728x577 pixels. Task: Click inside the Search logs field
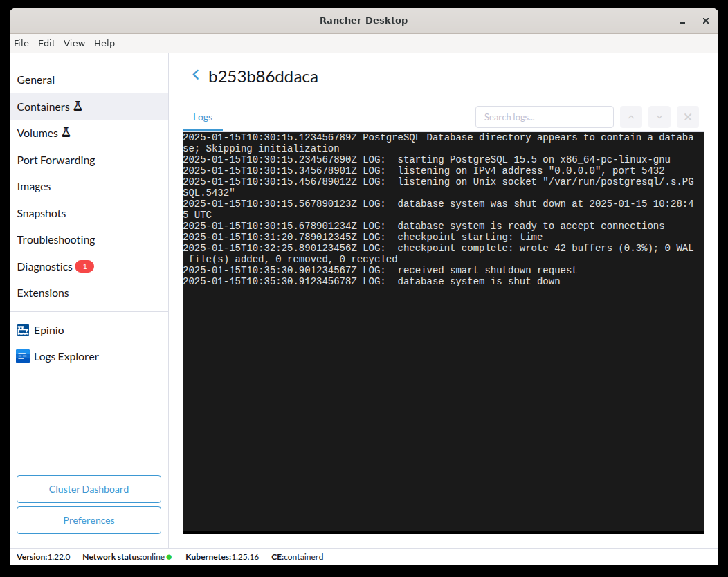544,116
